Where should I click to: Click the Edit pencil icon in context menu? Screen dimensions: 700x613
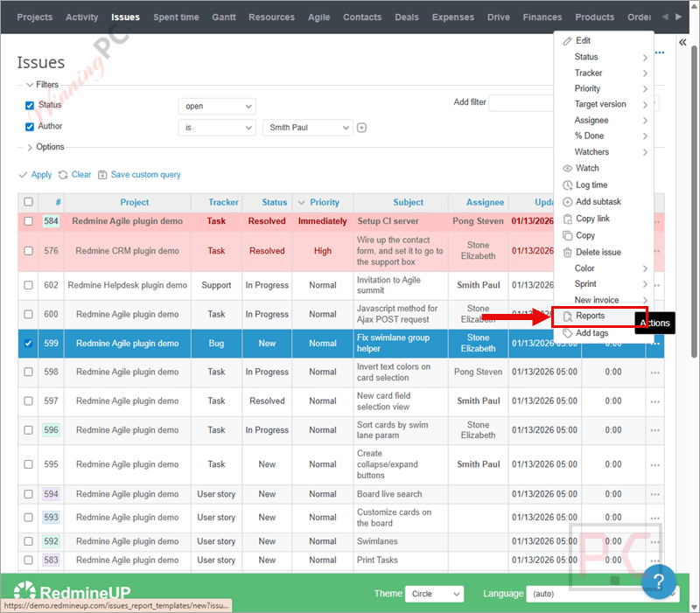[x=567, y=41]
